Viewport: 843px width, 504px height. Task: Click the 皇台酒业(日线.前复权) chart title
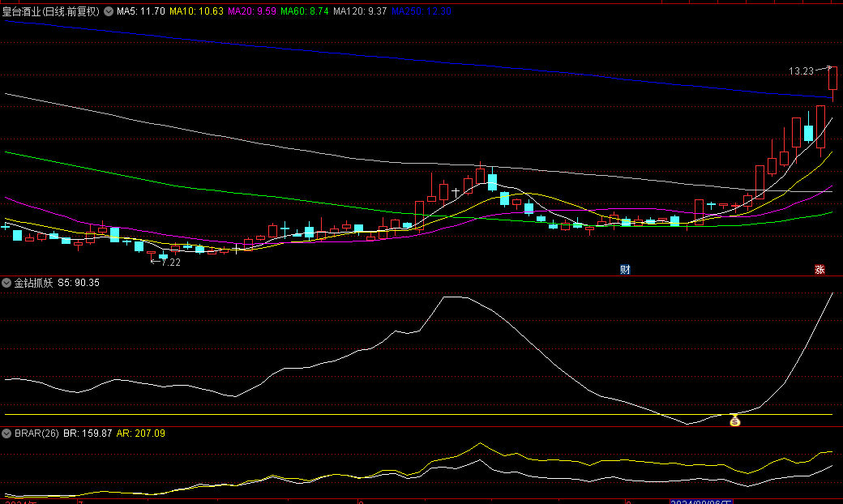pyautogui.click(x=51, y=11)
